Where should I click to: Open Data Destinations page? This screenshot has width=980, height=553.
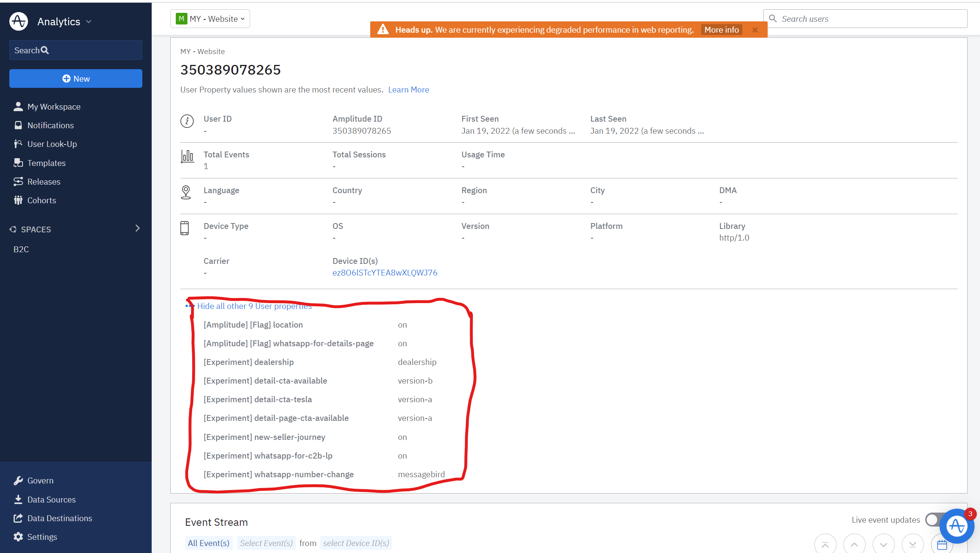pos(59,518)
